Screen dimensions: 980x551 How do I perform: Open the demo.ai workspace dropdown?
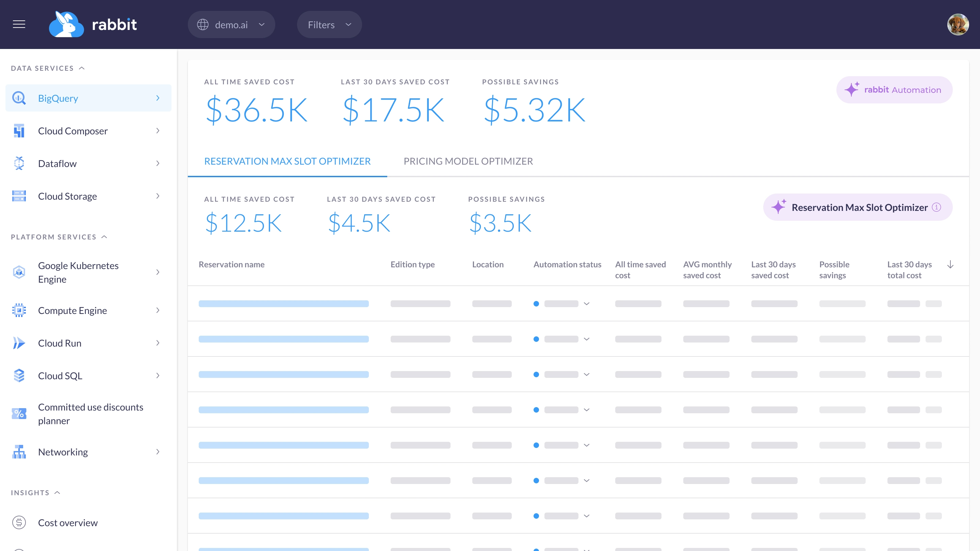pyautogui.click(x=231, y=25)
